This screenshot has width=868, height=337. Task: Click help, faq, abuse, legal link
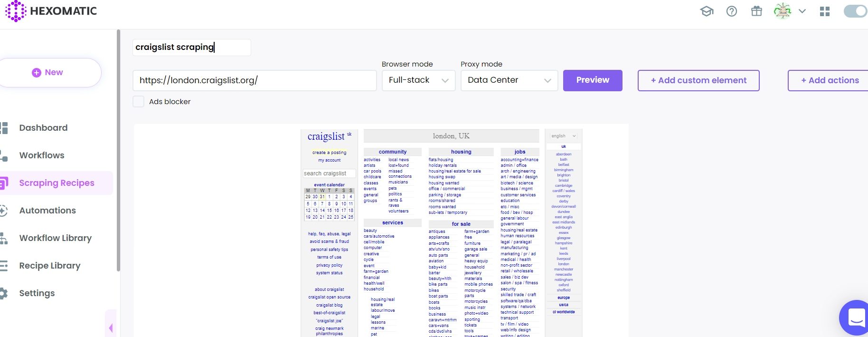329,234
